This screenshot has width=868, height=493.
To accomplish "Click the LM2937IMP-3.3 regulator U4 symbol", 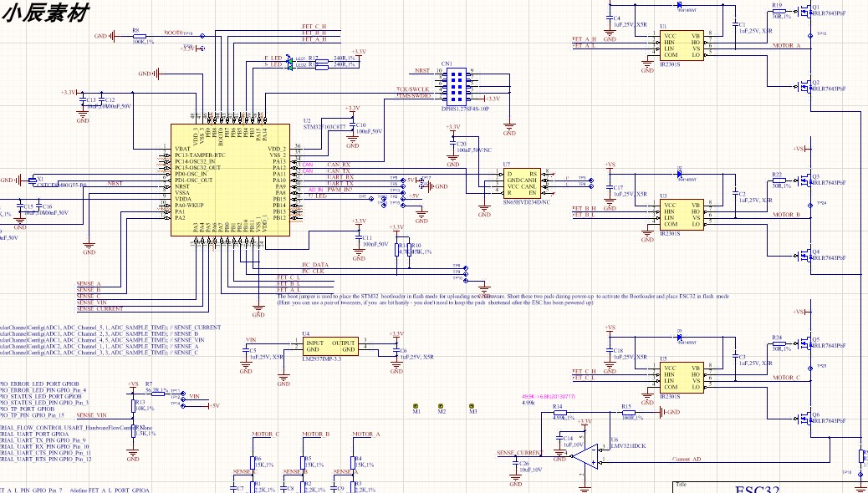I will pos(331,347).
